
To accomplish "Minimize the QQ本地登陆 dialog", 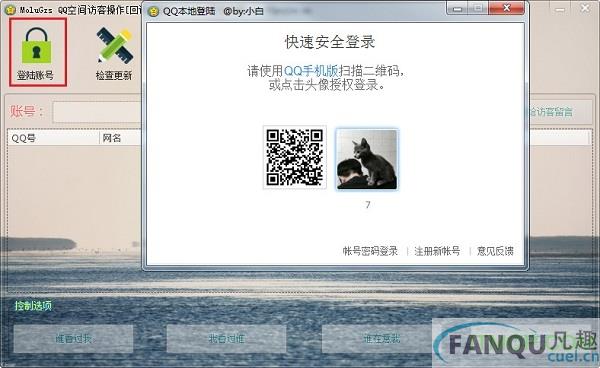I will [457, 8].
